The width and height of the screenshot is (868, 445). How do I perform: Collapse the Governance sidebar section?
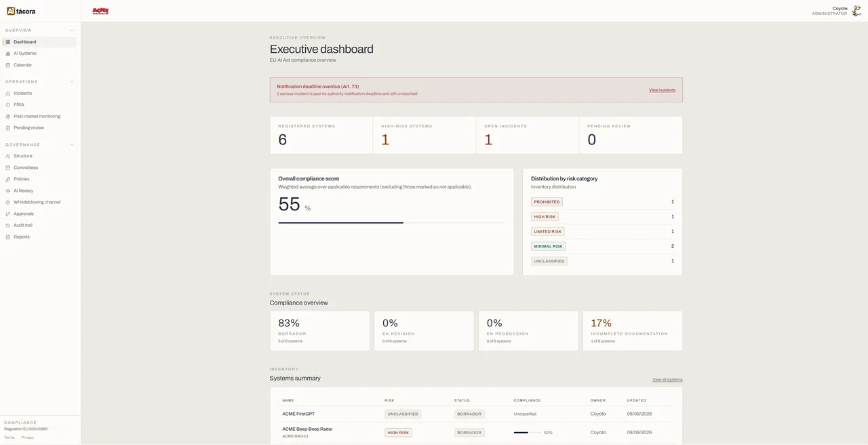72,144
